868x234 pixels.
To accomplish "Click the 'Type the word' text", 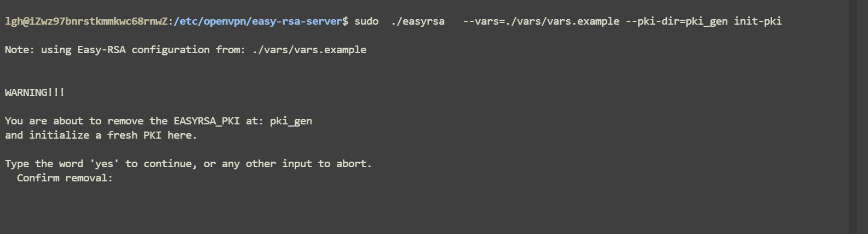I will [44, 164].
